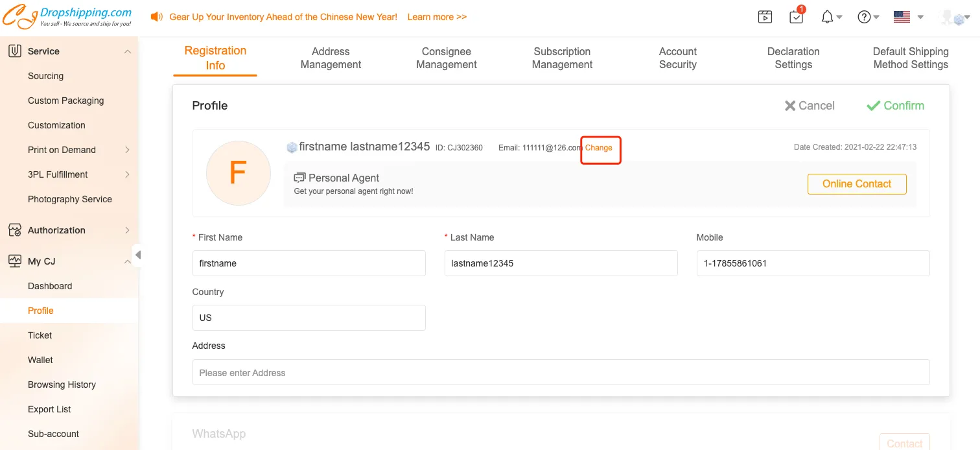This screenshot has height=450, width=980.
Task: Expand the Print on Demand submenu
Action: 127,150
